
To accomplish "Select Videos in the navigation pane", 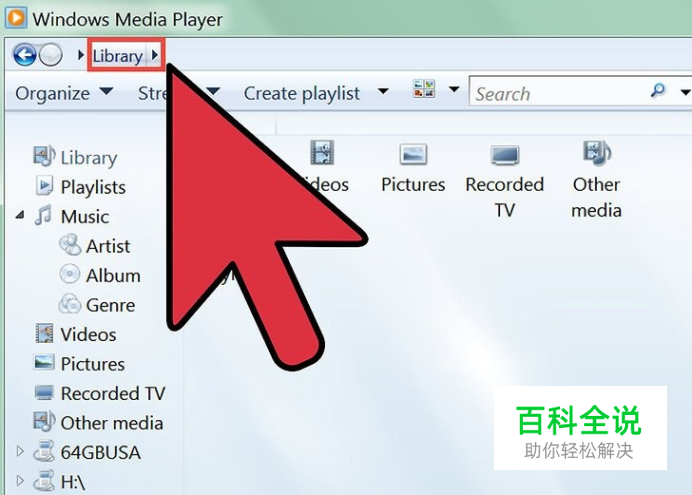I will (x=88, y=335).
